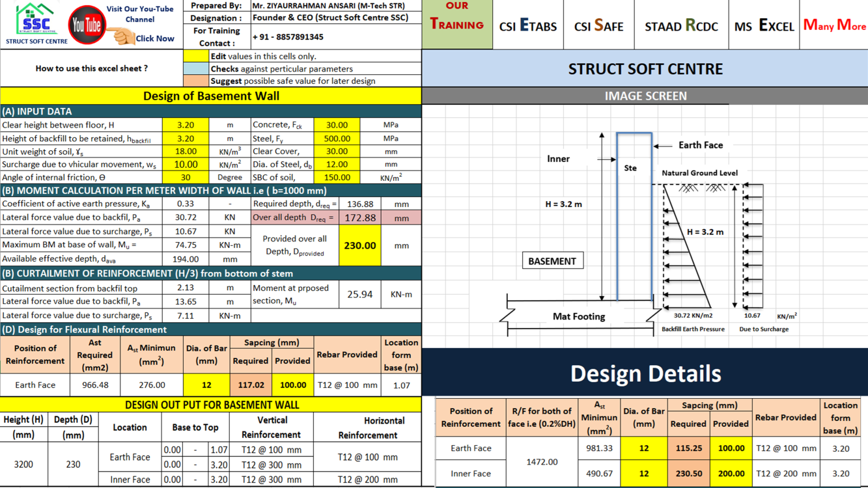Click the unit weight of soil 18.00 cell
This screenshot has height=488, width=868.
(185, 152)
